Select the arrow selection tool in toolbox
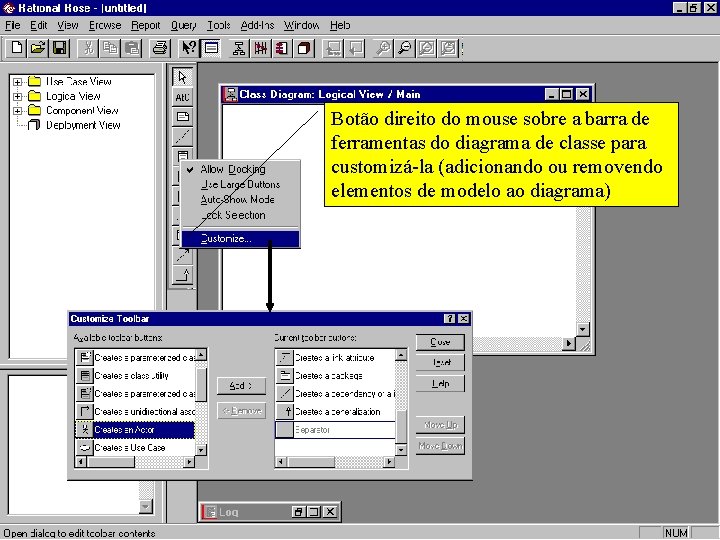 (182, 77)
